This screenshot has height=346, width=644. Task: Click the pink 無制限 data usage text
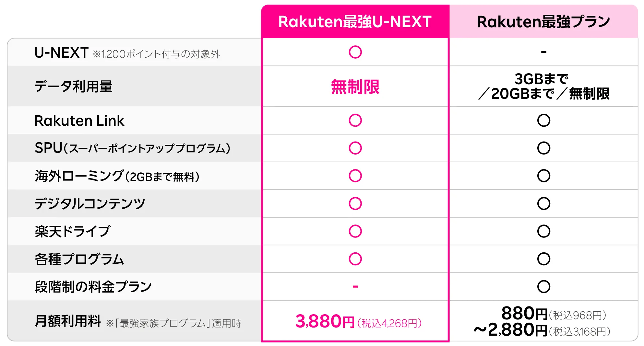pos(355,87)
